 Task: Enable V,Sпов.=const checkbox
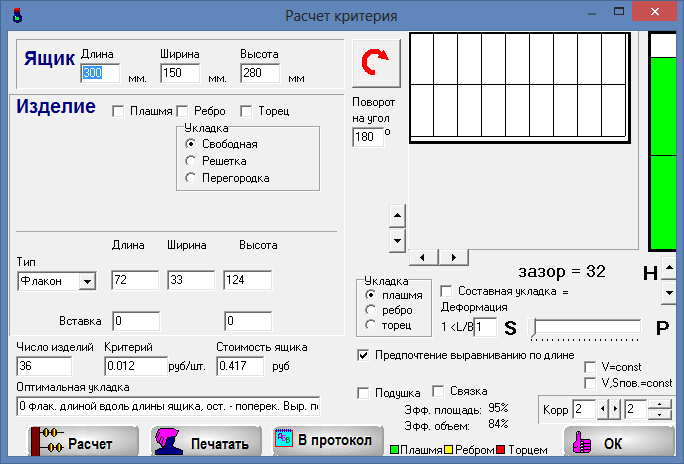coord(590,383)
